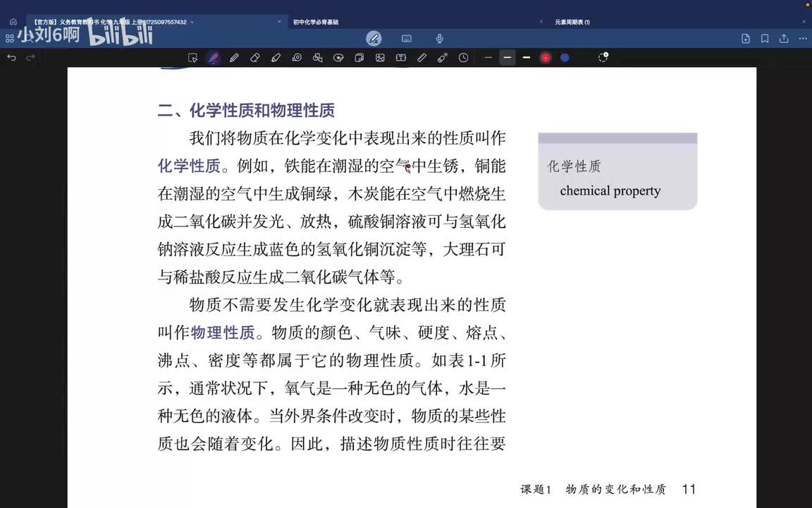Select the active pen tool

tap(214, 58)
